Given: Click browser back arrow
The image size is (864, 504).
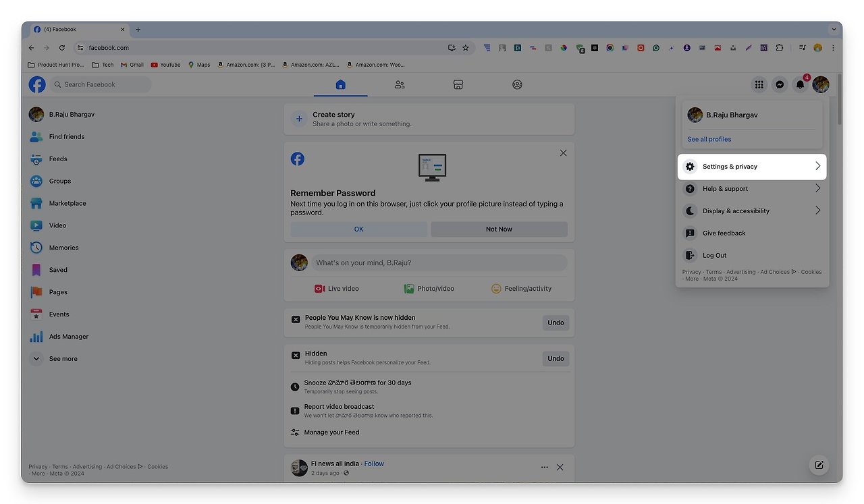Looking at the screenshot, I should (31, 48).
